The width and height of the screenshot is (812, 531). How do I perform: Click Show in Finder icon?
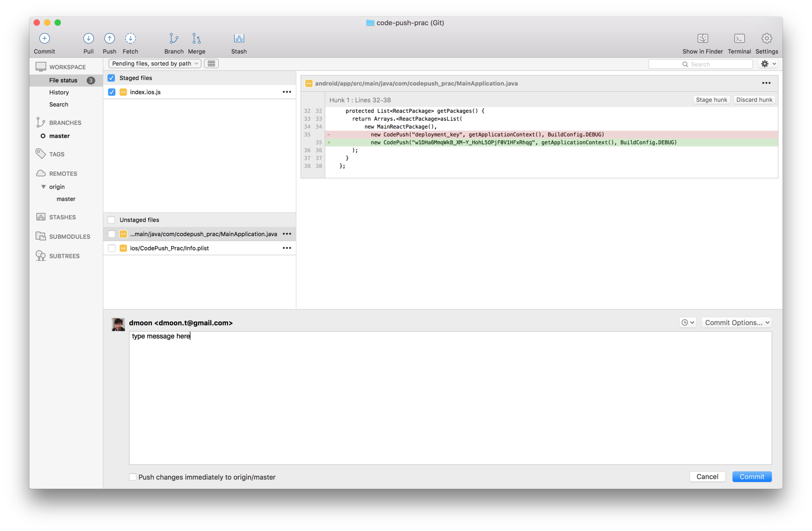point(703,39)
